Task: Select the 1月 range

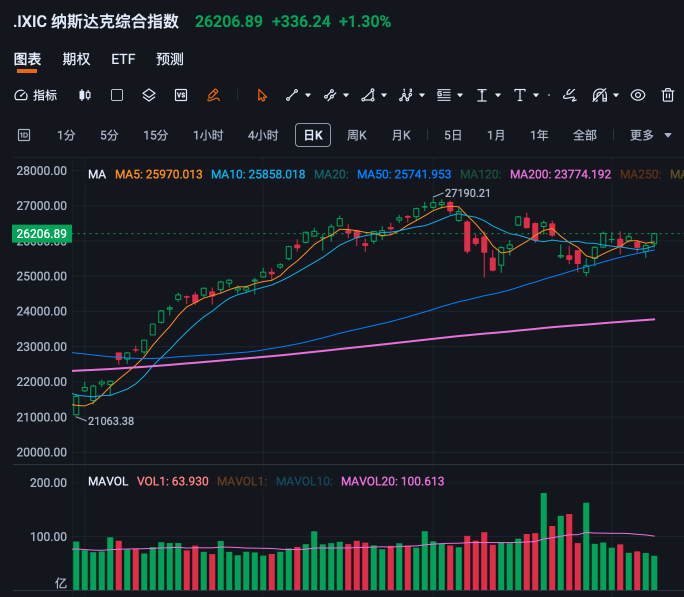Action: click(x=496, y=135)
